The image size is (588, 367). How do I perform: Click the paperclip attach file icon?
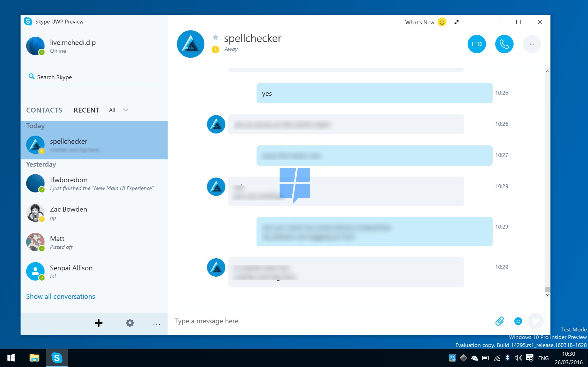coord(500,321)
